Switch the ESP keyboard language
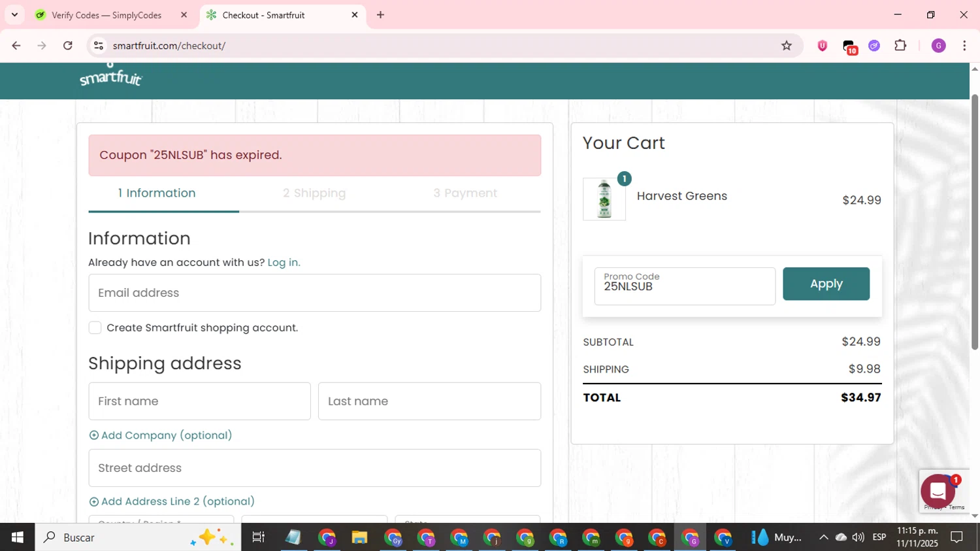Viewport: 980px width, 551px height. pyautogui.click(x=879, y=537)
